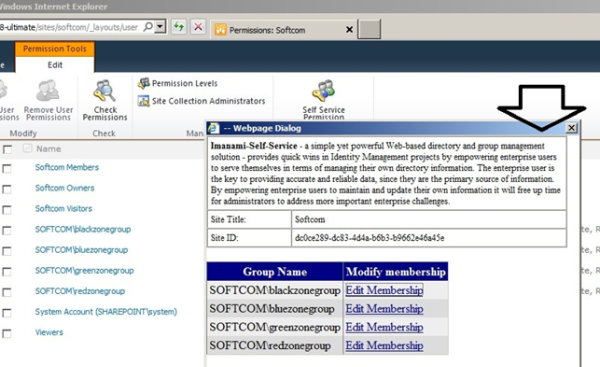Click the Site ID value dc0ce289 in dialog
The image size is (600, 367).
click(369, 238)
